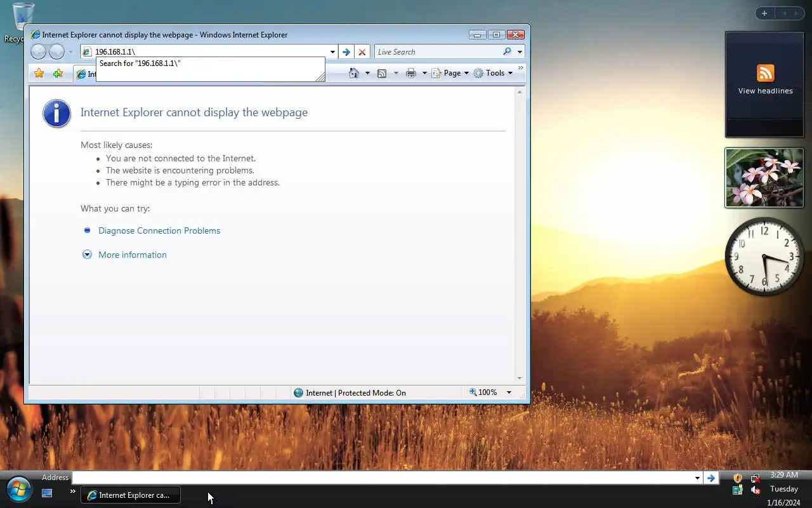This screenshot has height=508, width=812.
Task: Expand the Quick Launch overflow chevron
Action: (x=73, y=491)
